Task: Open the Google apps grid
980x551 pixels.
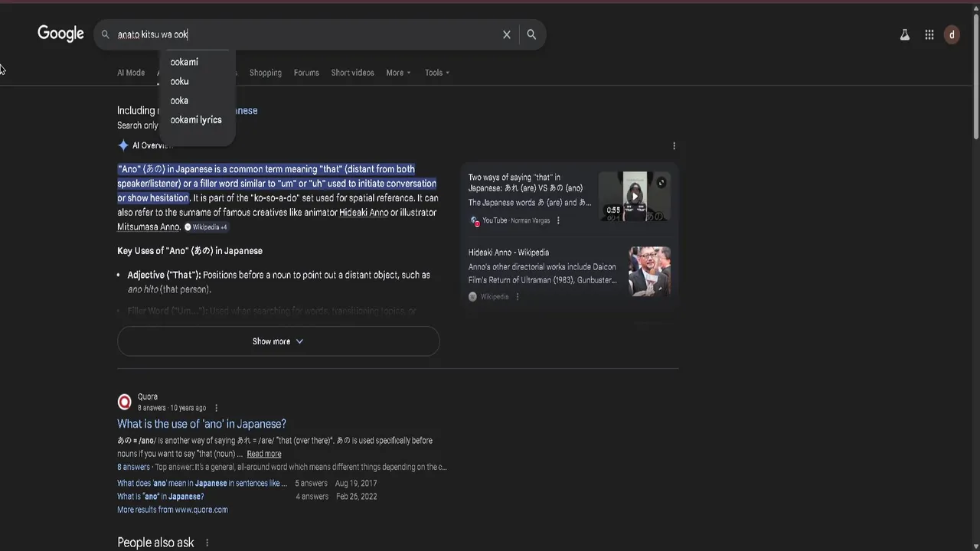Action: [x=929, y=34]
